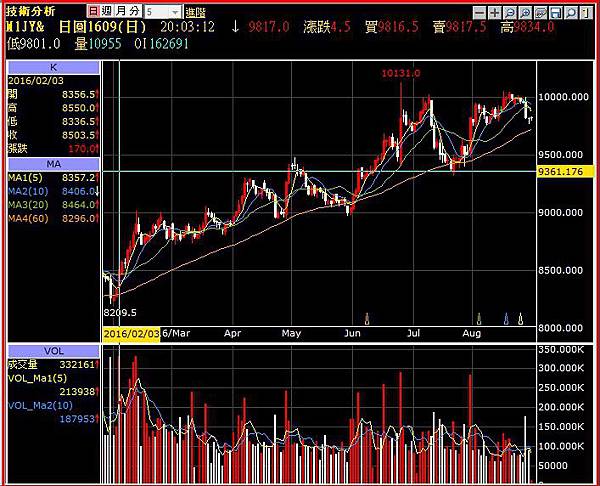Click the VOL panel header
Screen dimensions: 600x486
point(54,351)
